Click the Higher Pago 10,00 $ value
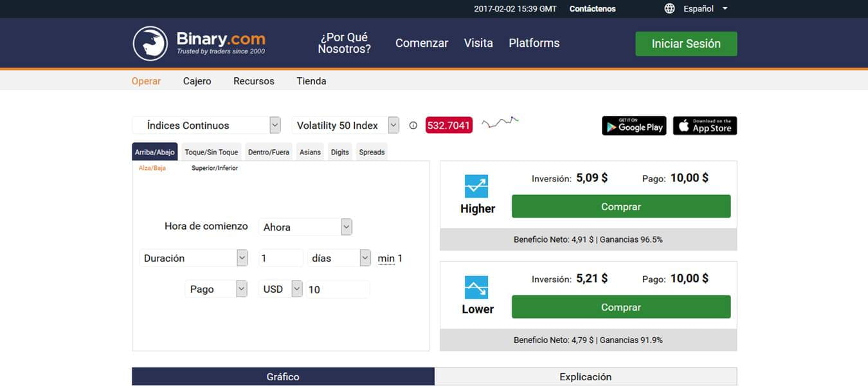Viewport: 868px width, 388px height. click(x=689, y=178)
